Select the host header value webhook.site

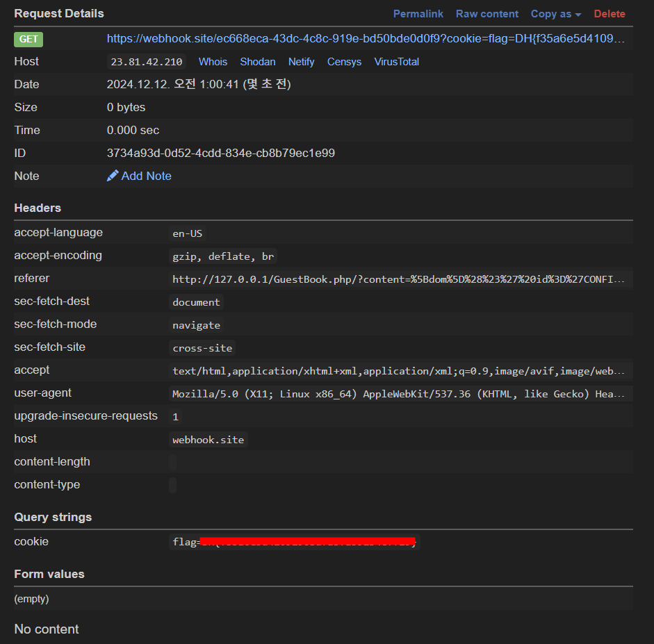coord(208,440)
